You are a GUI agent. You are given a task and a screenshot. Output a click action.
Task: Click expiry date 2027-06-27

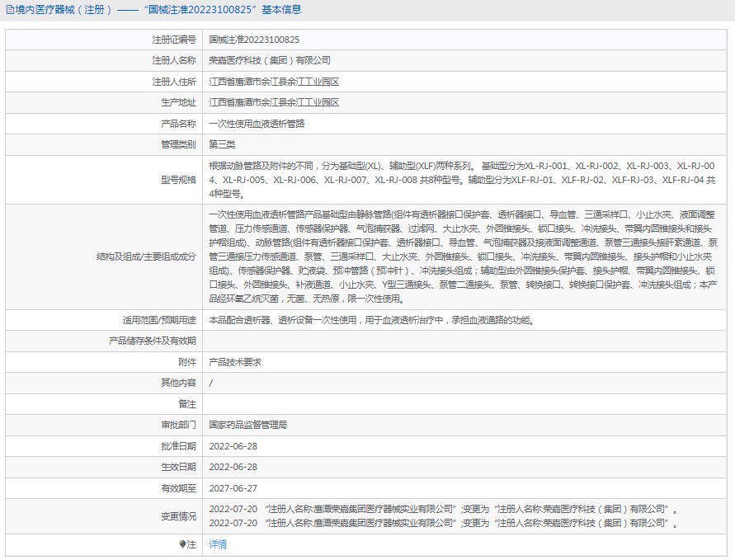(233, 488)
